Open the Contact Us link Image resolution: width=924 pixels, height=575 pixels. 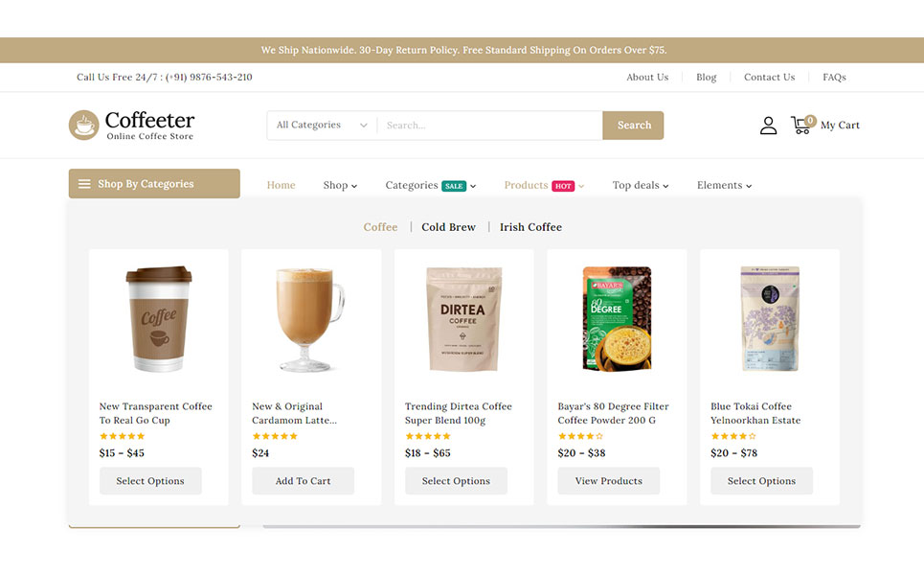tap(769, 78)
